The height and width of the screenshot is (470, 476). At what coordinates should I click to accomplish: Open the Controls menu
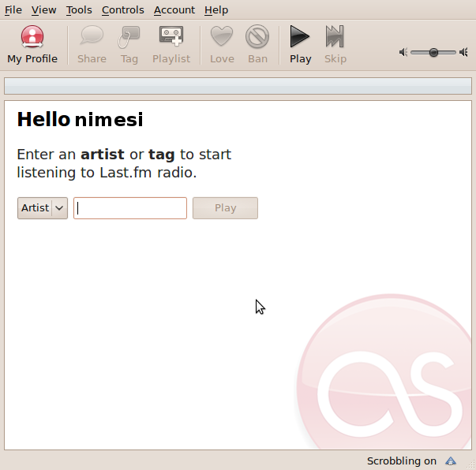pyautogui.click(x=122, y=10)
